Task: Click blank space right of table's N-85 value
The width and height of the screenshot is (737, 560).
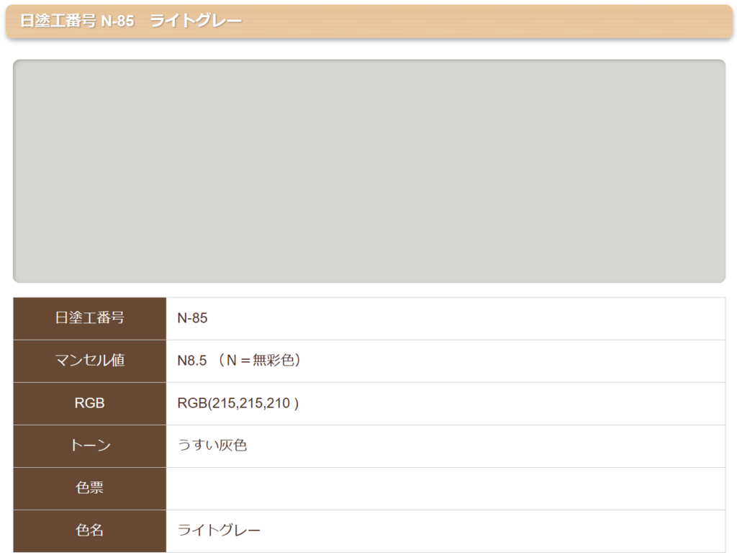Action: 468,318
